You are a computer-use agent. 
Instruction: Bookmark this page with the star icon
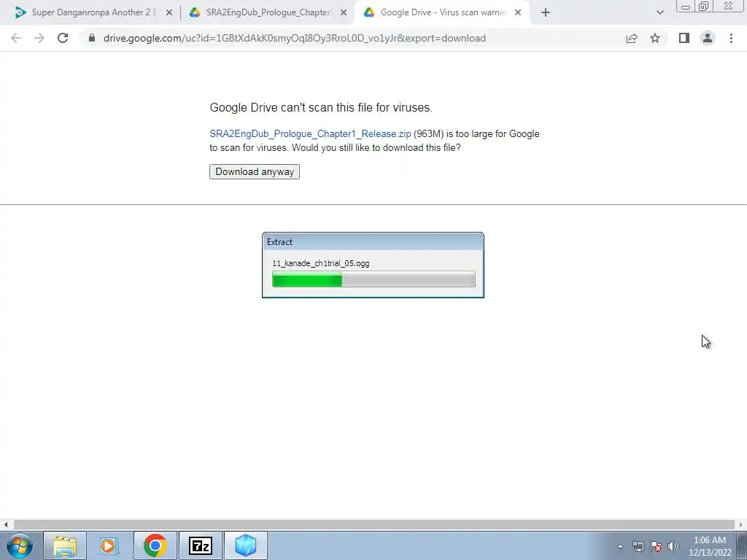tap(655, 38)
